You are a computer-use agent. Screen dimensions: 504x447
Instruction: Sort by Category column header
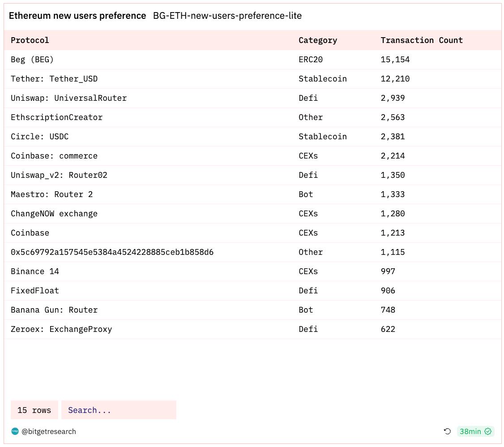coord(317,40)
